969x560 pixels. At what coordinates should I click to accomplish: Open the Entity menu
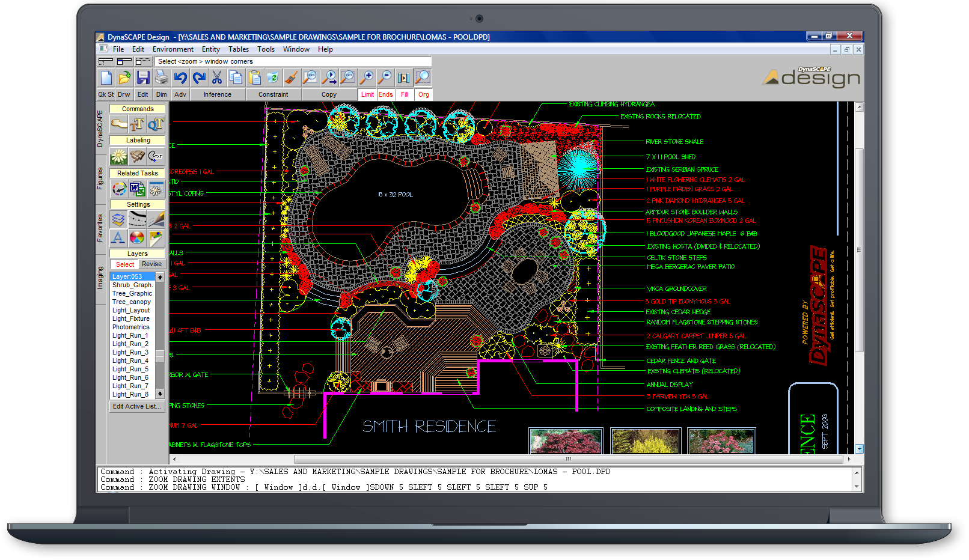(x=211, y=49)
